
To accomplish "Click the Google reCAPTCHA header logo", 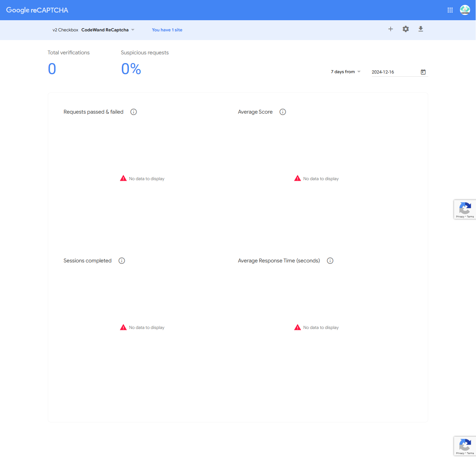I will pyautogui.click(x=37, y=10).
